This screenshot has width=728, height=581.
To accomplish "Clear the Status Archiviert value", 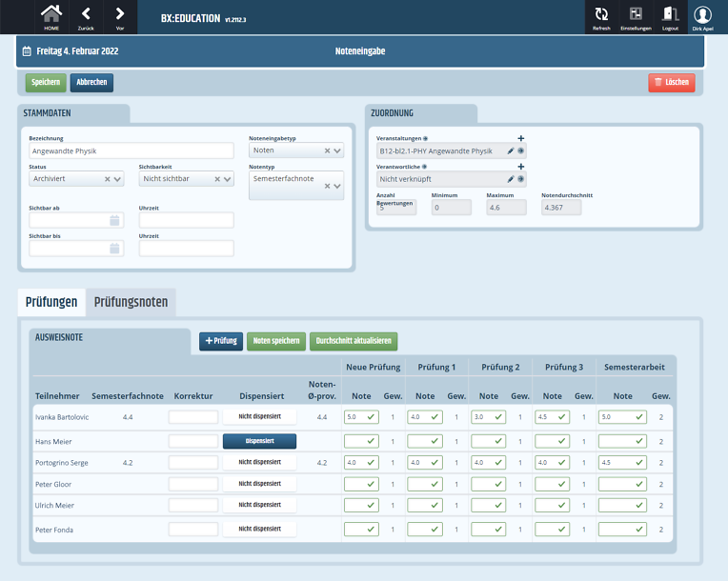I will [x=108, y=179].
